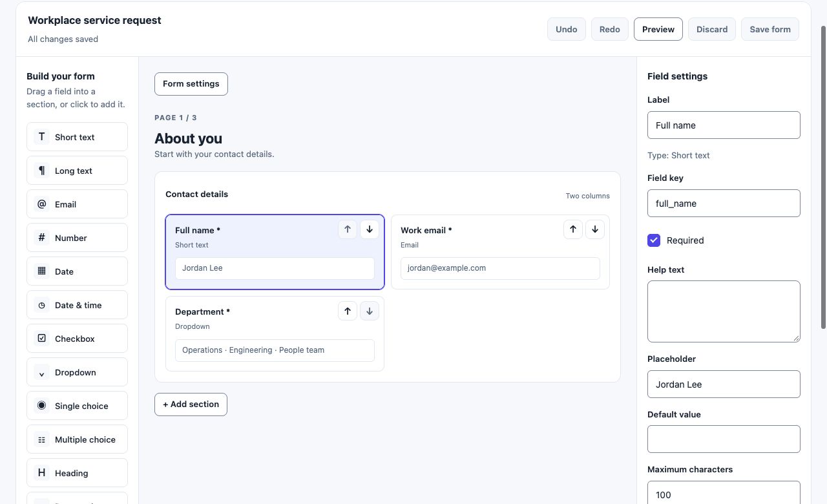Viewport: 827px width, 504px height.
Task: Discard form changes
Action: [x=712, y=29]
